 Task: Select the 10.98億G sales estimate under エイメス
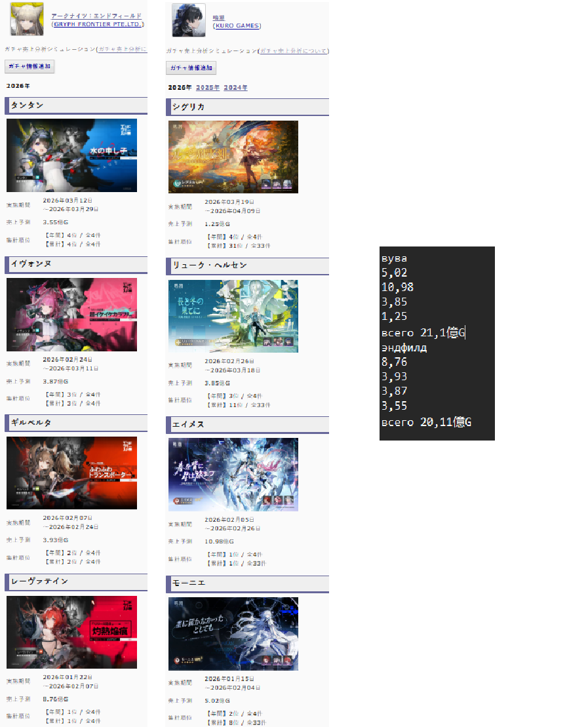(220, 541)
